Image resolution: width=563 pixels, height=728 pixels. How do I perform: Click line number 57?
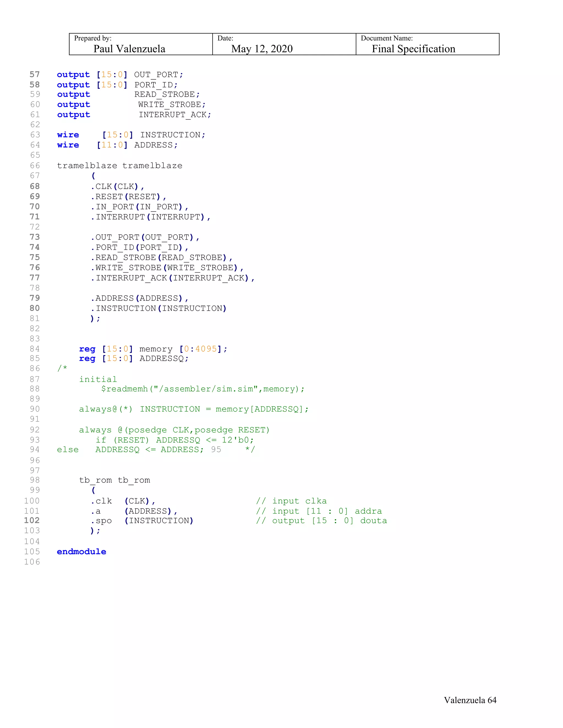coord(35,75)
